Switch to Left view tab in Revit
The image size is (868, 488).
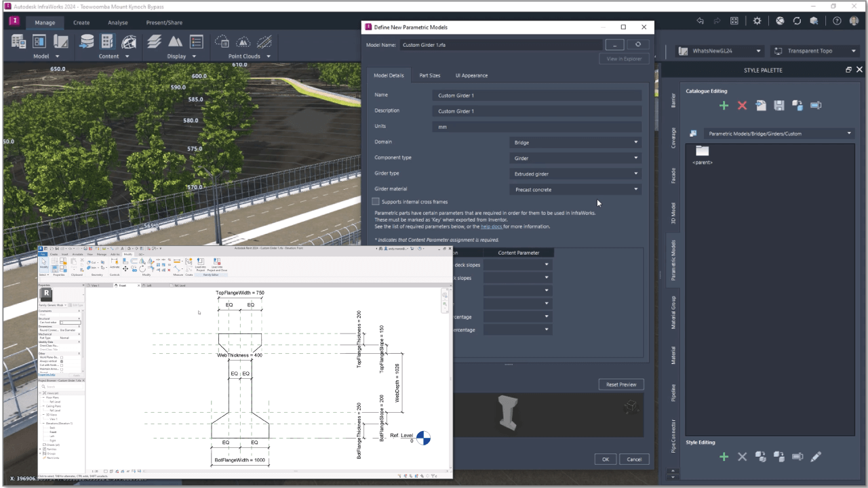[x=149, y=285]
